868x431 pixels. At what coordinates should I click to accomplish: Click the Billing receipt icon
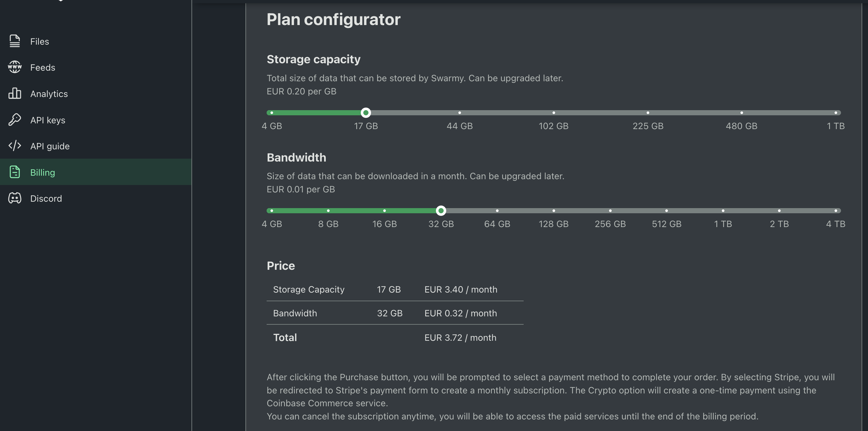click(14, 172)
